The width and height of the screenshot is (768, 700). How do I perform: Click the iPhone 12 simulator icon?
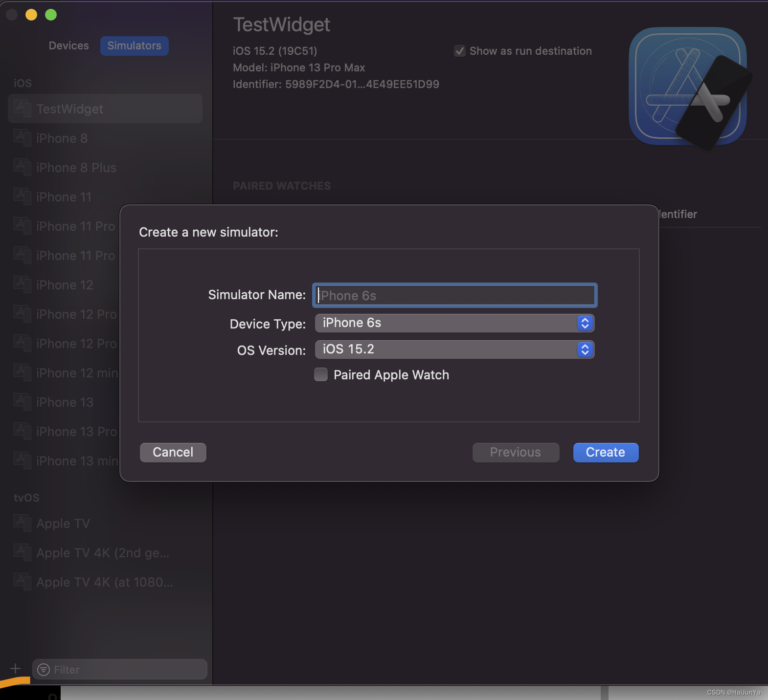pos(23,284)
